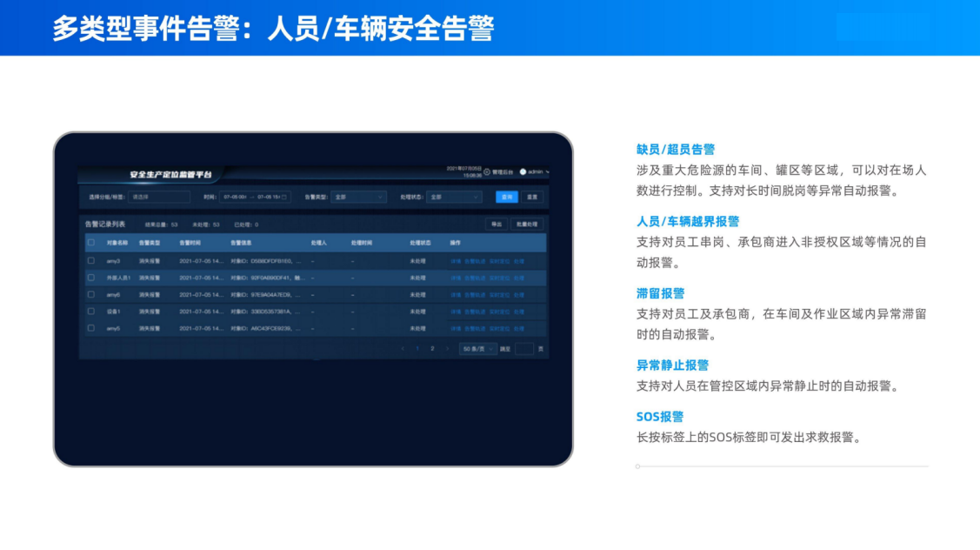Go to page 2 of results
The image size is (980, 550).
click(432, 349)
